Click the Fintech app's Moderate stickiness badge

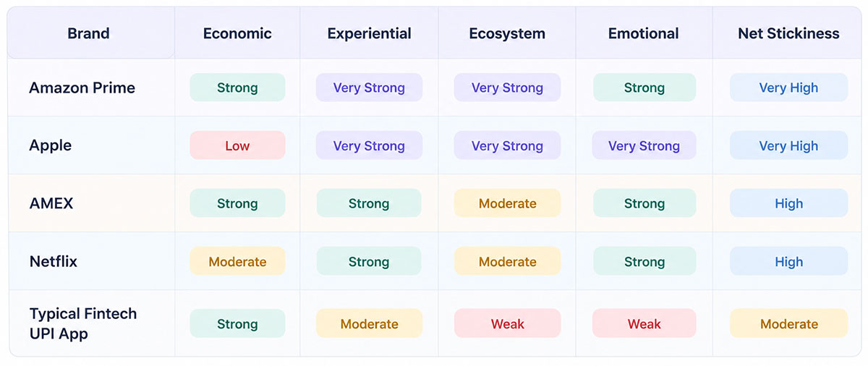788,323
